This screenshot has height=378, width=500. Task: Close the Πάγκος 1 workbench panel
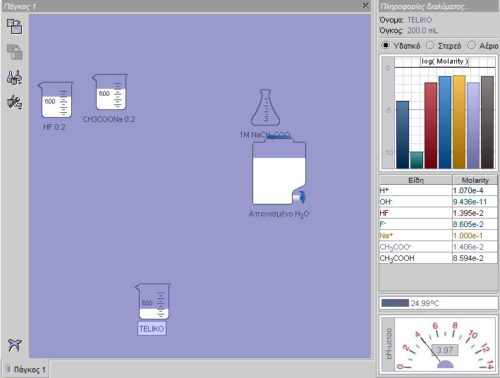(366, 5)
